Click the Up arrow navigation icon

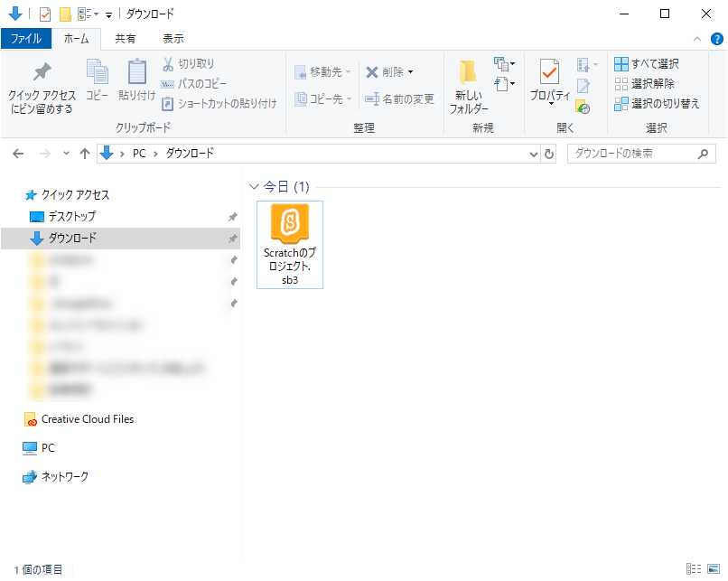pyautogui.click(x=85, y=154)
